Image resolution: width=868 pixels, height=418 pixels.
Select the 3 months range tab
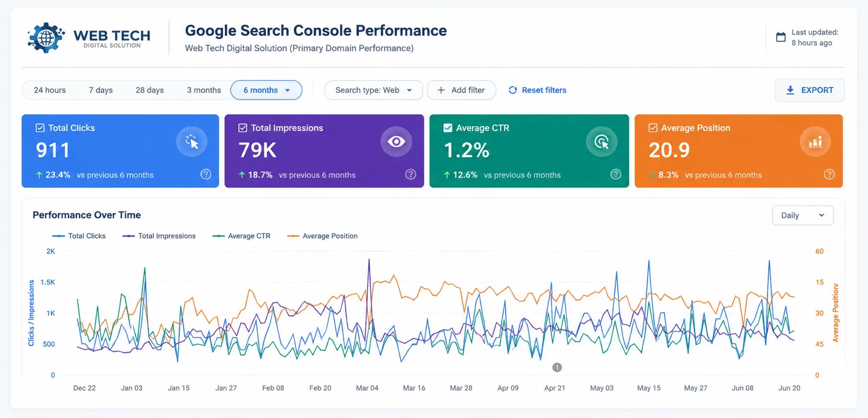[x=204, y=90]
